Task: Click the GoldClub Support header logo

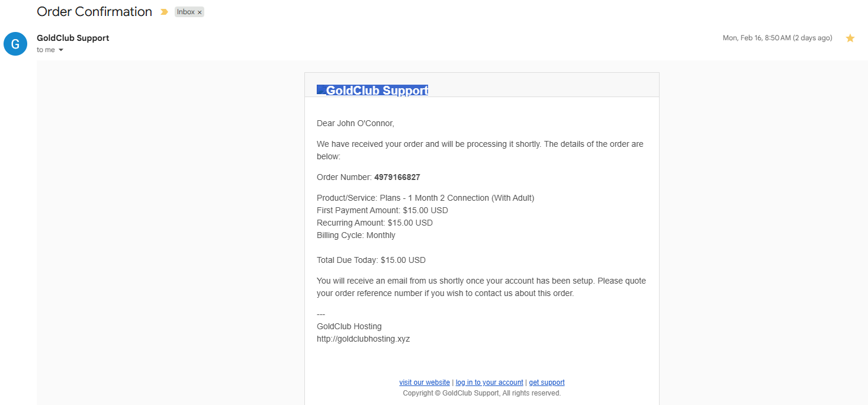Action: (x=372, y=90)
